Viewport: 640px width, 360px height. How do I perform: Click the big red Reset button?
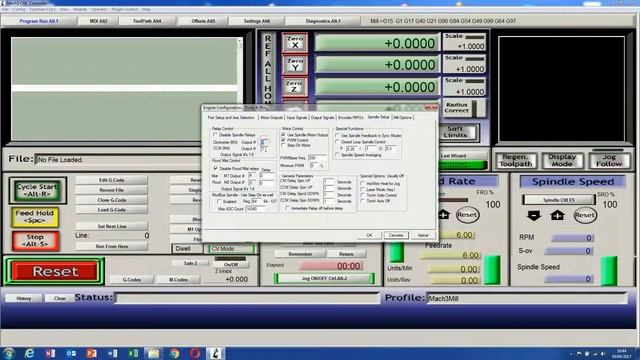pos(55,271)
